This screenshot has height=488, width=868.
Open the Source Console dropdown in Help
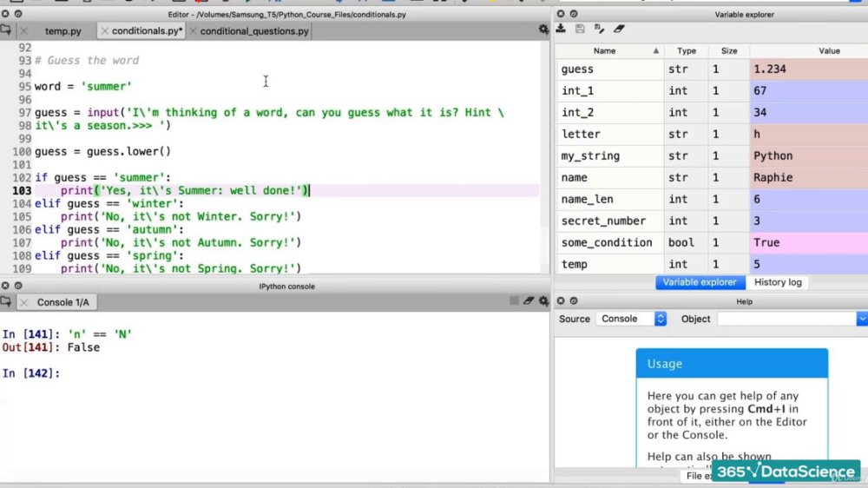point(631,319)
